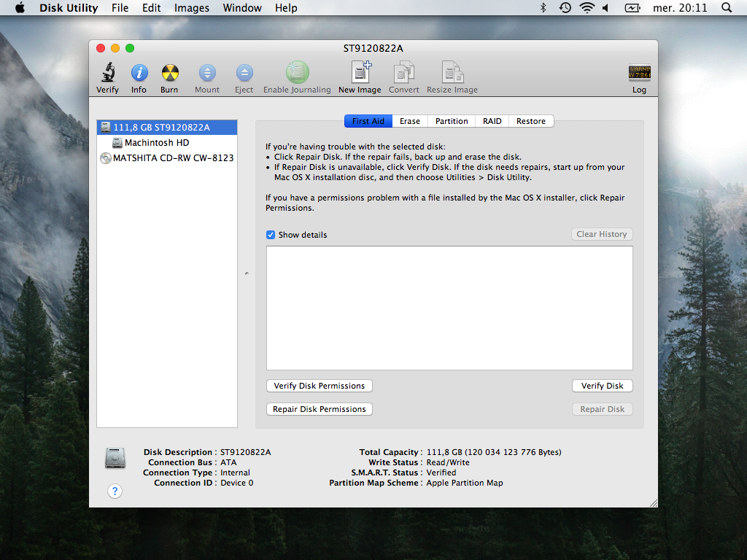747x560 pixels.
Task: Switch to the Restore tab
Action: coord(531,121)
